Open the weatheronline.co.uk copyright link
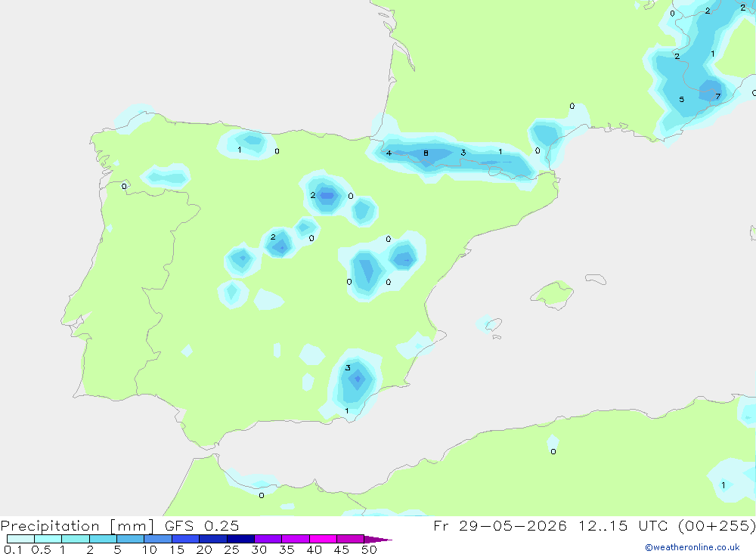 (x=692, y=547)
